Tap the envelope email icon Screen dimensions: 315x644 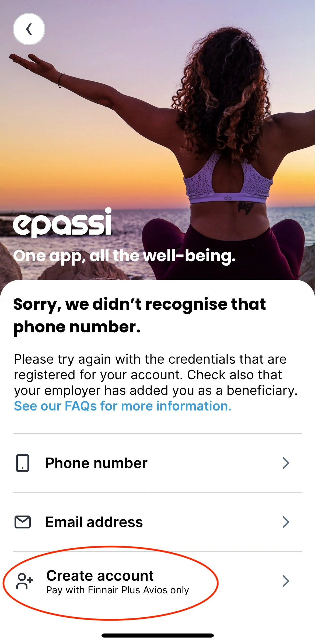[23, 522]
